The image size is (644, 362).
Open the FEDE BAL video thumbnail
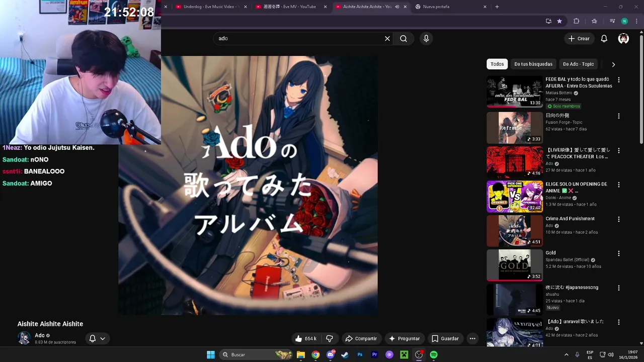pyautogui.click(x=515, y=91)
